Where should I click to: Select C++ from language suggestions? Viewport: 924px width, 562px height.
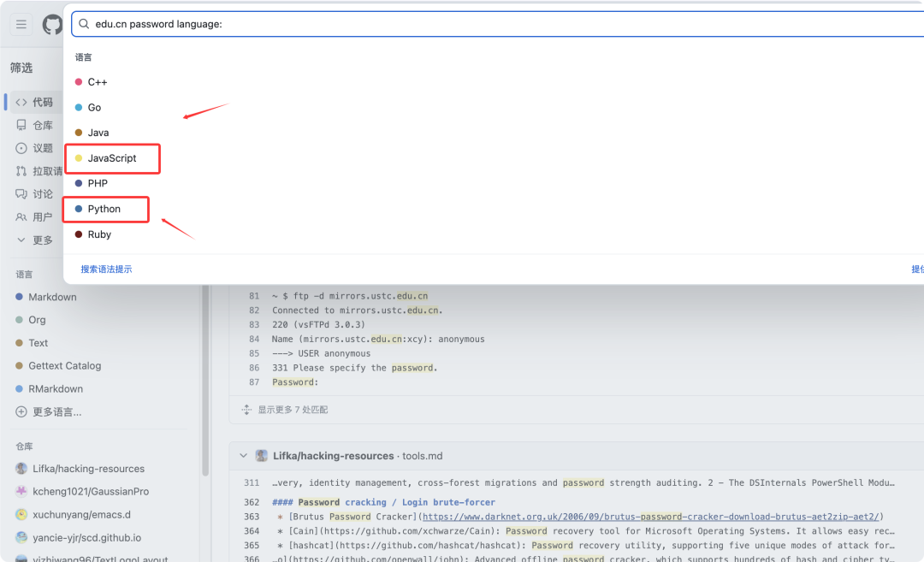point(98,82)
